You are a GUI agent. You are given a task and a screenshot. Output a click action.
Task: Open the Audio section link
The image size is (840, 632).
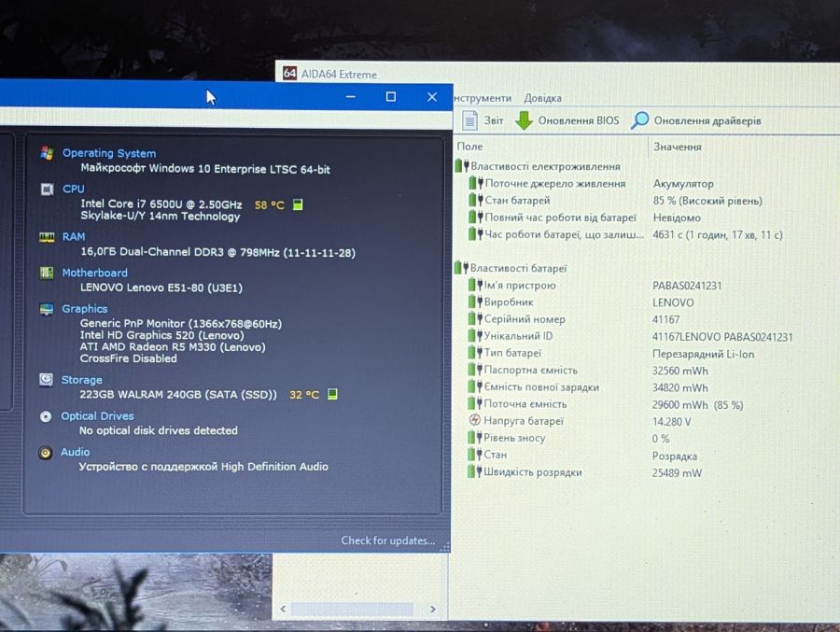coord(75,452)
